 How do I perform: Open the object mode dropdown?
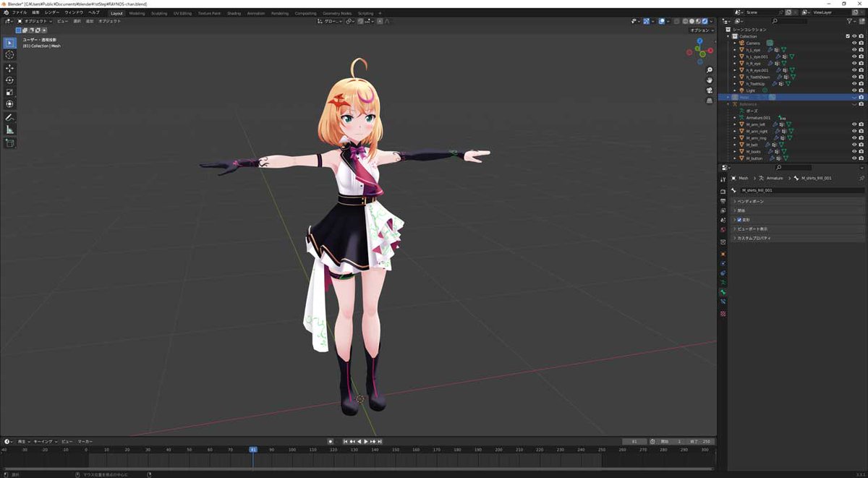pos(33,21)
